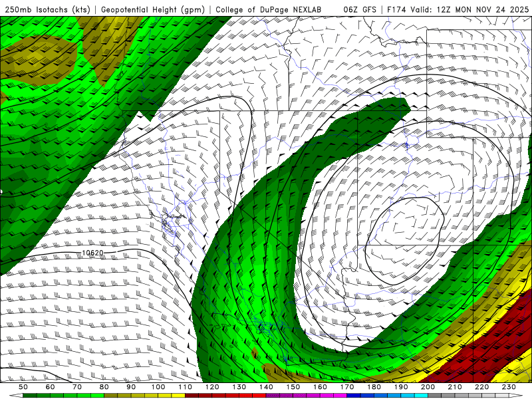Click the '70' color scale label
Image resolution: width=532 pixels, height=399 pixels.
pyautogui.click(x=77, y=387)
